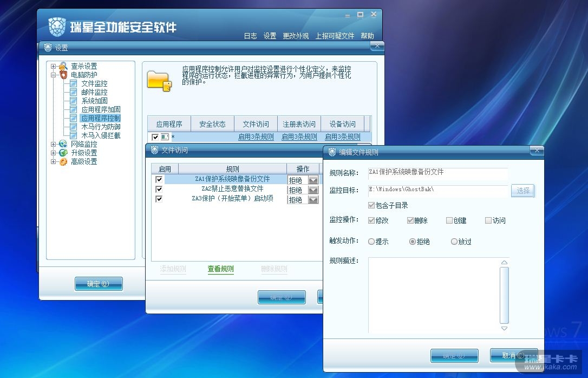This screenshot has height=378, width=588.
Task: Click the yellow folder icon in settings panel
Action: 159,81
